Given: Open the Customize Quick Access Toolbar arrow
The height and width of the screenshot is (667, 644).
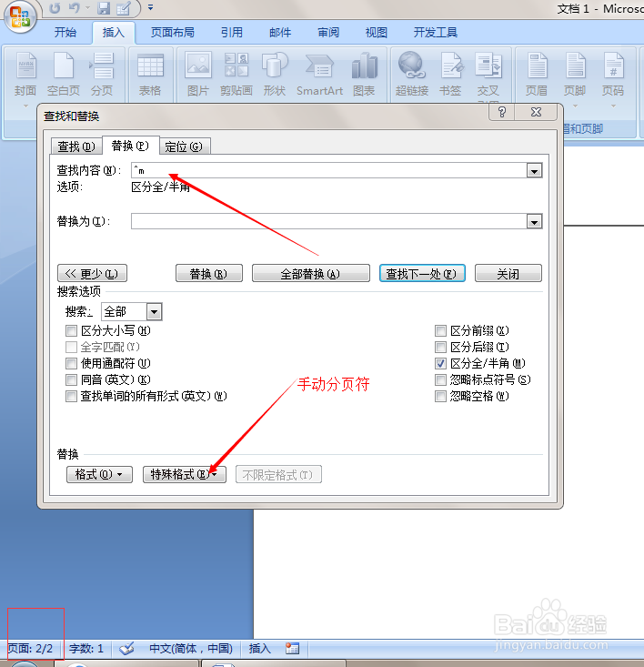Looking at the screenshot, I should pyautogui.click(x=150, y=7).
